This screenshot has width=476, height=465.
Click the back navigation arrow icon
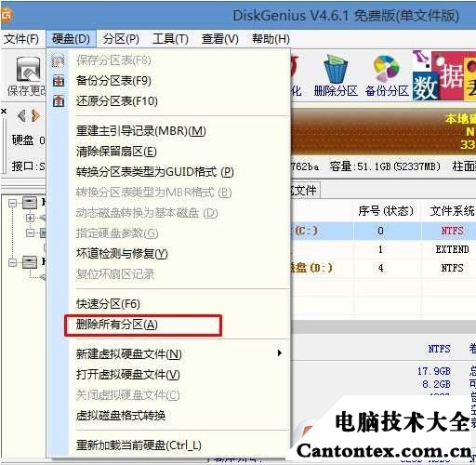click(x=21, y=116)
